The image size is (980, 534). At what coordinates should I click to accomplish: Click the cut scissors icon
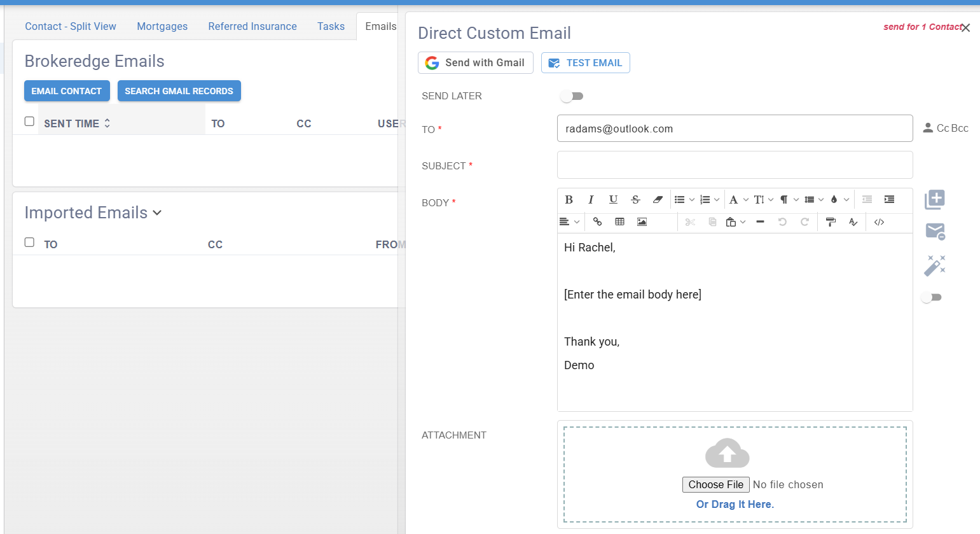click(690, 221)
